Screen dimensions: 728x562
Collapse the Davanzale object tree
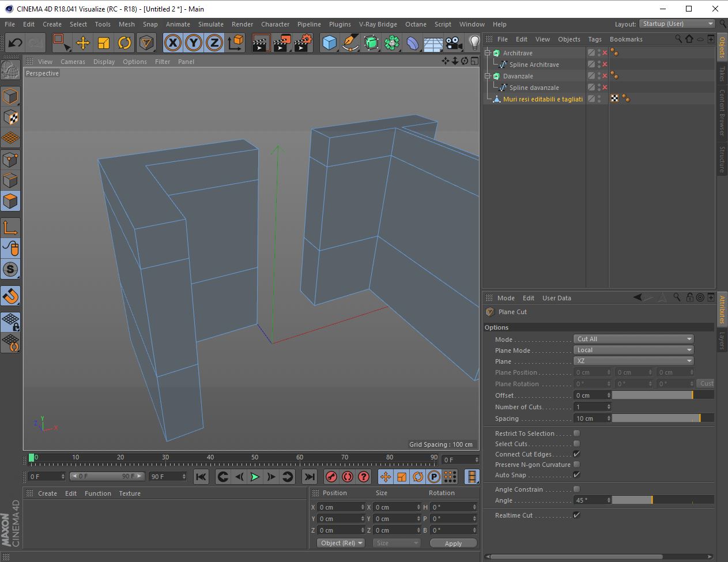[488, 76]
